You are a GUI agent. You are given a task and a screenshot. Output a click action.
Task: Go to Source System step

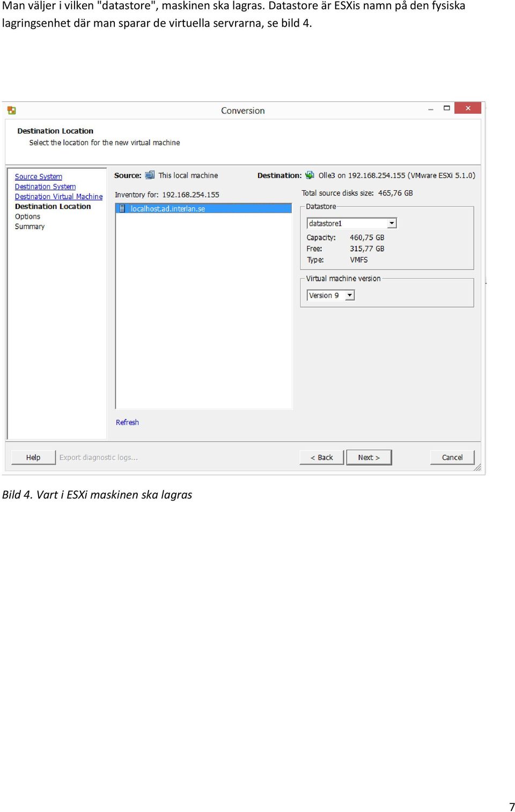point(39,176)
